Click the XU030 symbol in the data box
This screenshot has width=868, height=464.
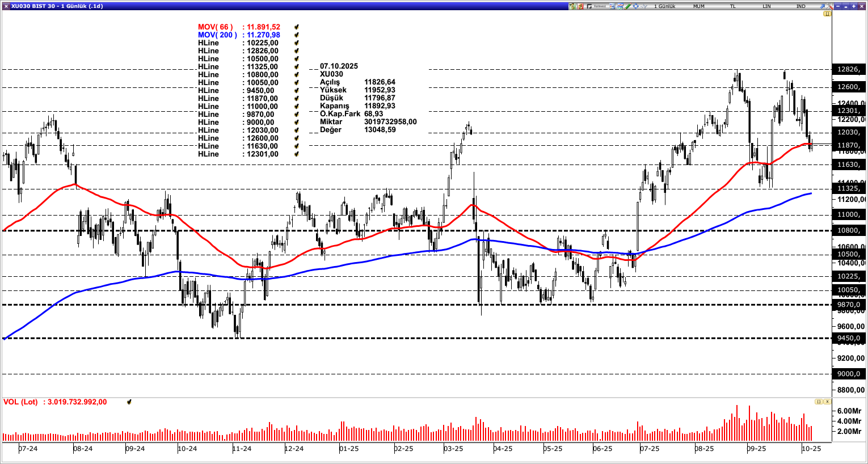pyautogui.click(x=331, y=74)
